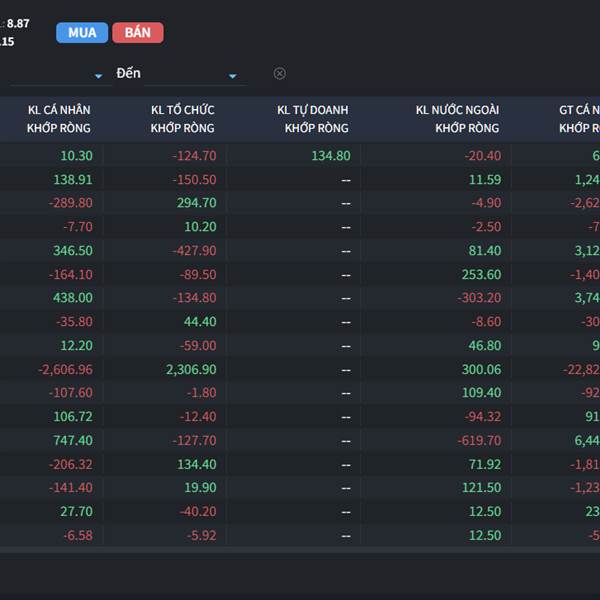Image resolution: width=600 pixels, height=600 pixels.
Task: Click the 438.00 cá nhân value
Action: click(x=72, y=298)
